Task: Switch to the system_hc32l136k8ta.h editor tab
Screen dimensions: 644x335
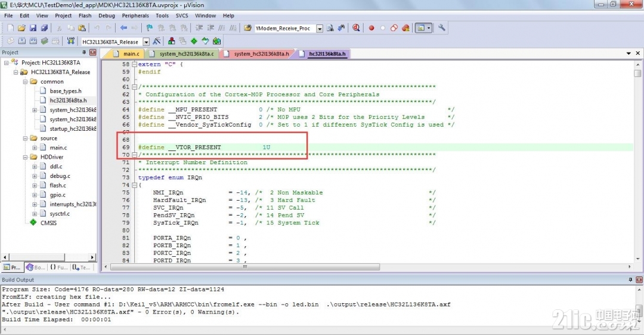Action: (x=257, y=54)
